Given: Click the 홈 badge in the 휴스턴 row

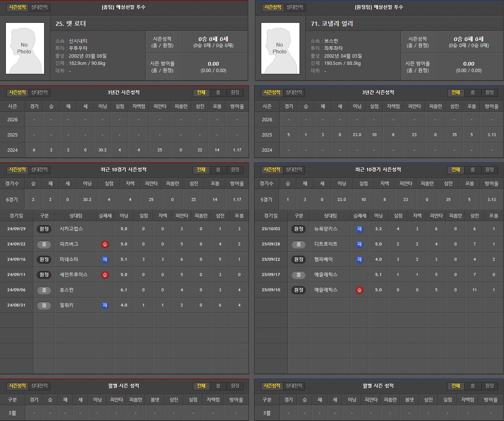Looking at the screenshot, I should tap(44, 290).
